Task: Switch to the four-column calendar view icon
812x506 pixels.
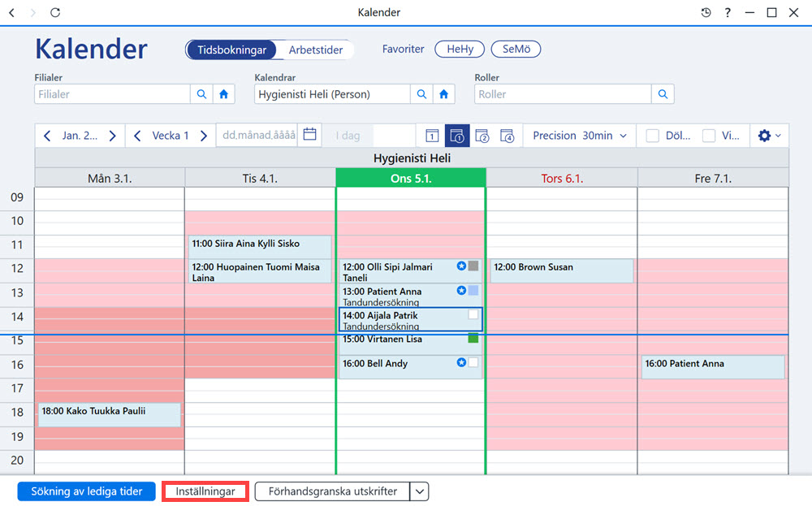Action: coord(507,136)
